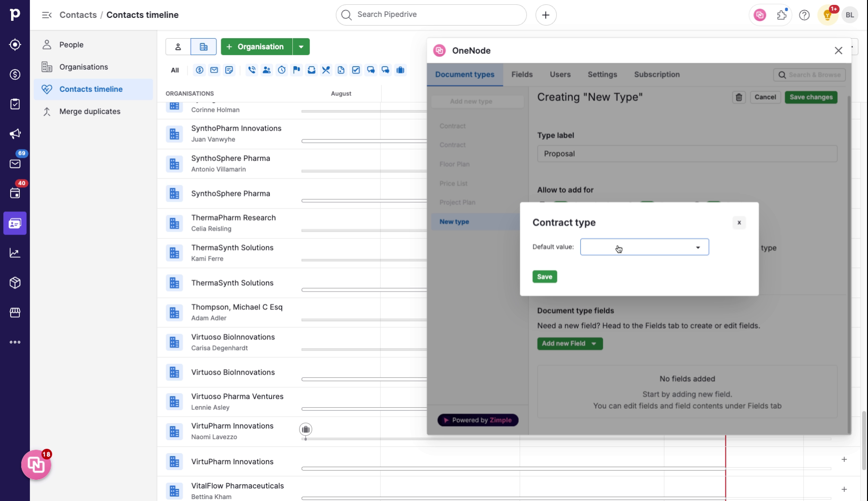The width and height of the screenshot is (868, 501).
Task: Collapse the sidebar with the menu toggle icon
Action: tap(47, 15)
